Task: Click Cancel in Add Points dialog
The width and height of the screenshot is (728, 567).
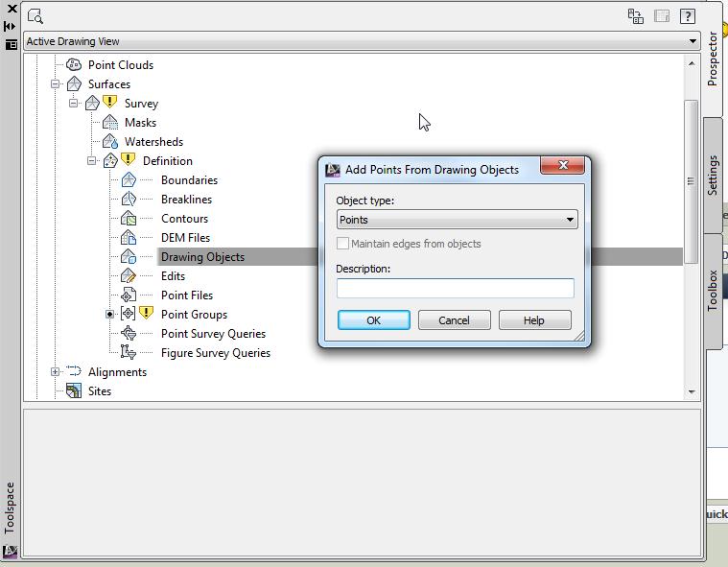Action: click(454, 320)
